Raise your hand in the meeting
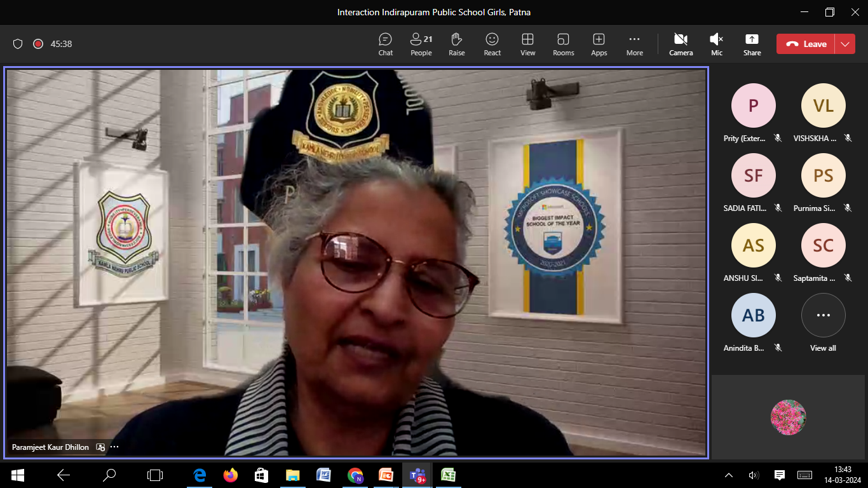This screenshot has width=868, height=488. tap(456, 44)
